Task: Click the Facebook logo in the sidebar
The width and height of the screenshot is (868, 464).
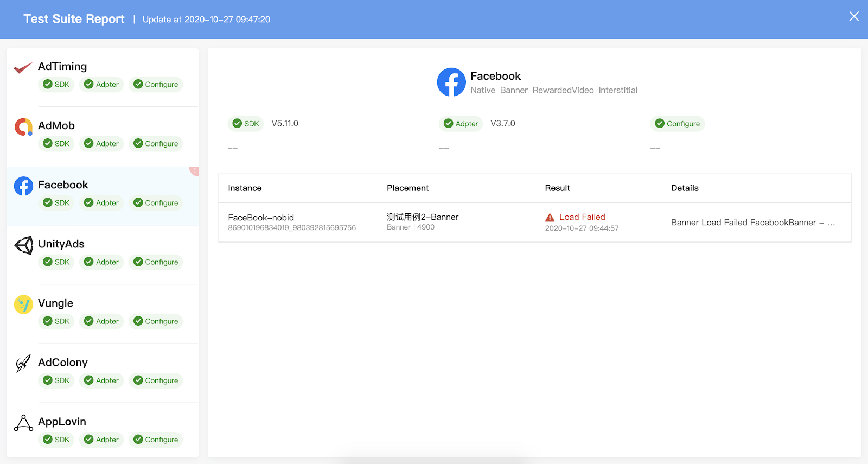Action: tap(23, 186)
